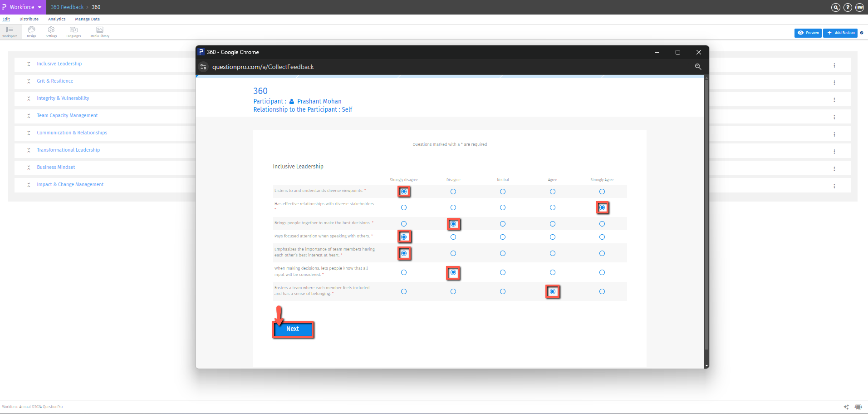Switch to the Manage Data tab
Image resolution: width=868 pixels, height=414 pixels.
point(87,19)
